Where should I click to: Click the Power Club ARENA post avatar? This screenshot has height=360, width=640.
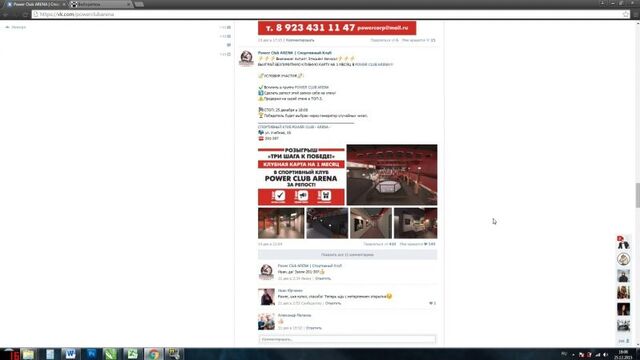[x=246, y=58]
